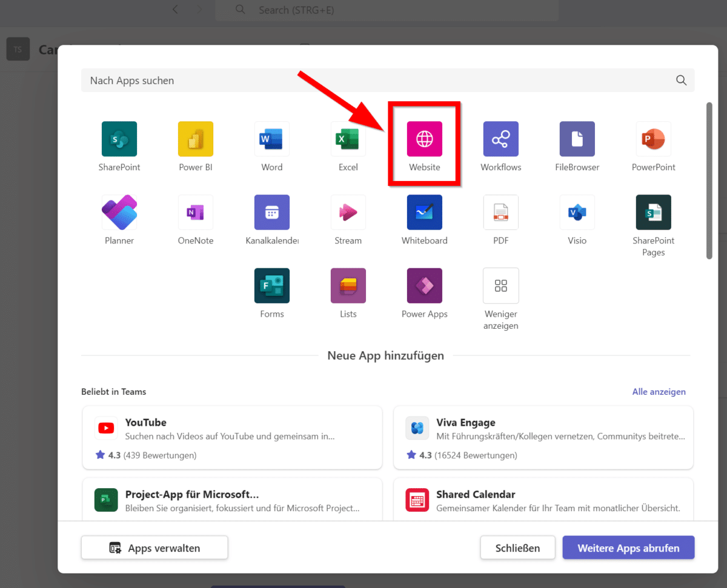Open the Workflows app icon
727x588 pixels.
pyautogui.click(x=501, y=139)
